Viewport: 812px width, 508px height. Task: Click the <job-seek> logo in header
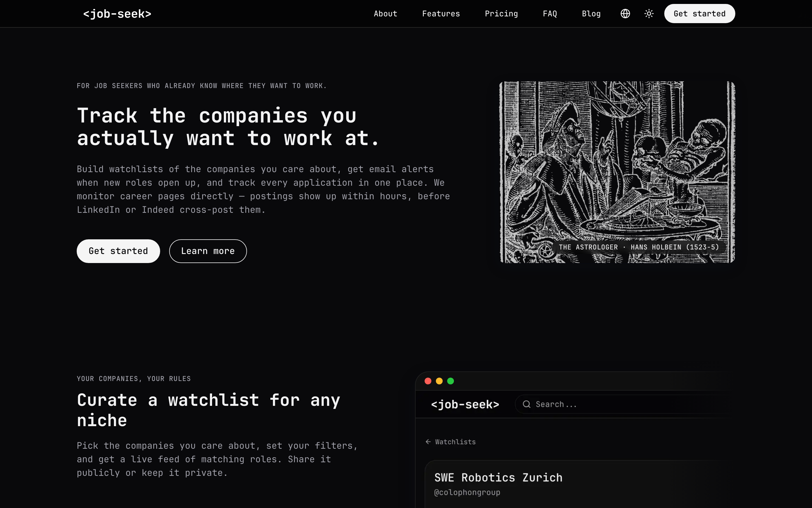(117, 14)
